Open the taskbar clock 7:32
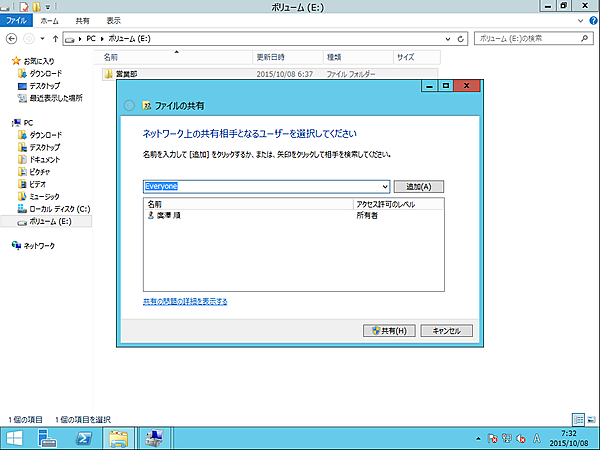 click(x=569, y=439)
